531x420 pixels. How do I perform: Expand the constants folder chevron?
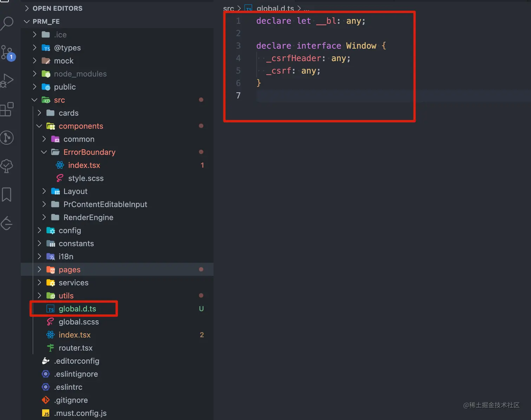point(39,243)
